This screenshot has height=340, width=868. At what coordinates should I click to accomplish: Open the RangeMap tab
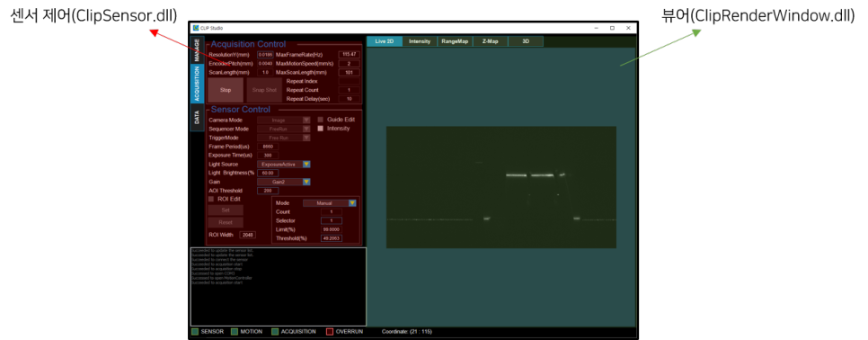(455, 41)
